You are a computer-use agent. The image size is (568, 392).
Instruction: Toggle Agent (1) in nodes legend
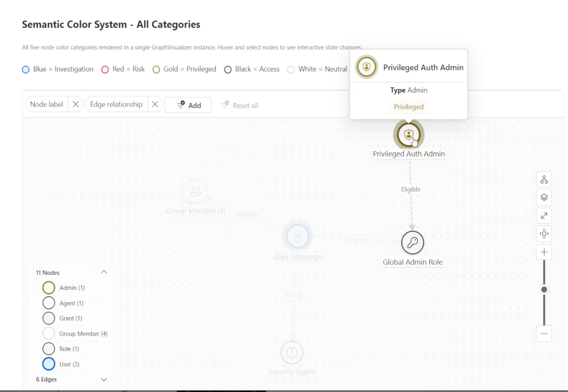(x=63, y=303)
